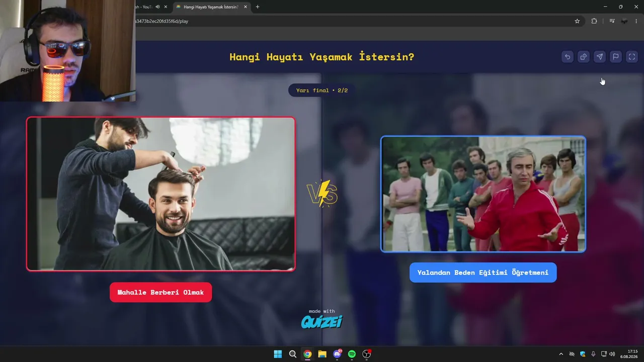This screenshot has height=362, width=644.
Task: Bookmark this page with the star icon
Action: (x=577, y=21)
